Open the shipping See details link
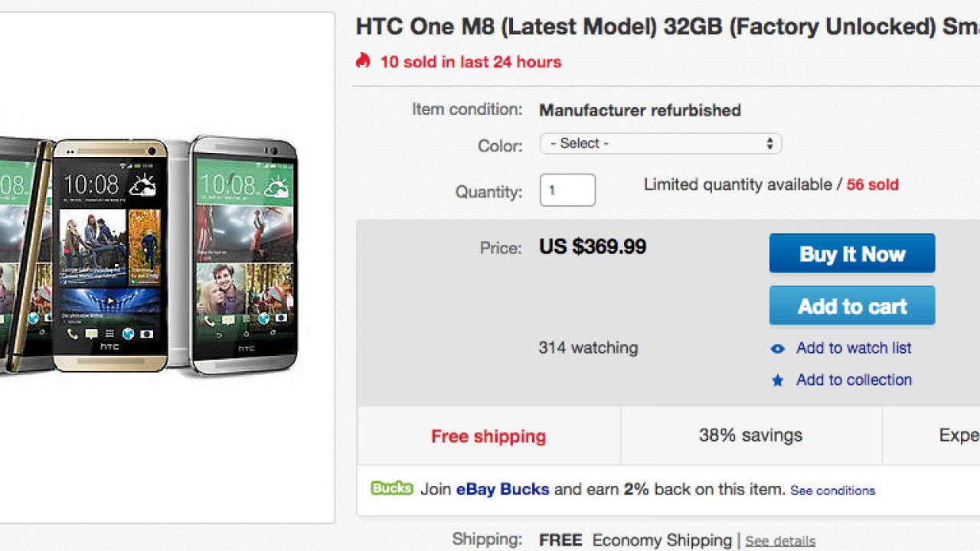The width and height of the screenshot is (980, 551). (780, 541)
